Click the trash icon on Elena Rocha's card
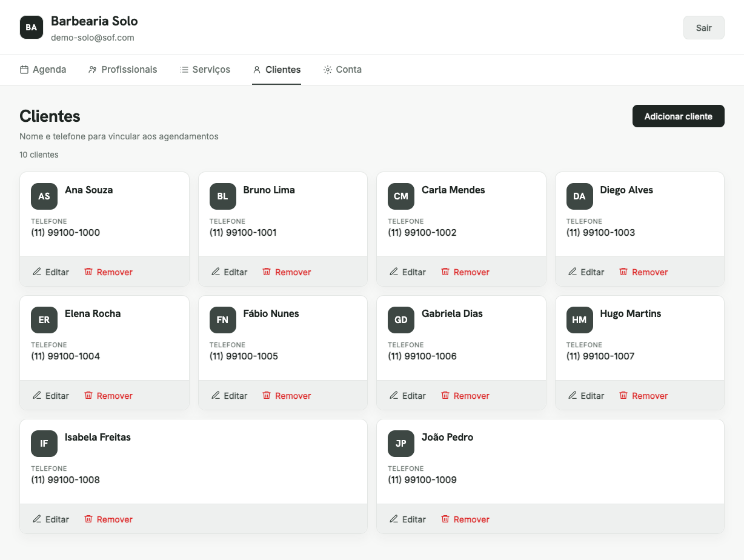Viewport: 744px width, 560px height. pos(88,395)
